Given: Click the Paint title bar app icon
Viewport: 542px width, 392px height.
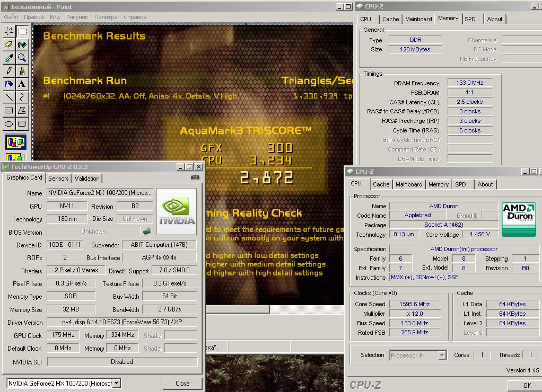Looking at the screenshot, I should [x=5, y=6].
